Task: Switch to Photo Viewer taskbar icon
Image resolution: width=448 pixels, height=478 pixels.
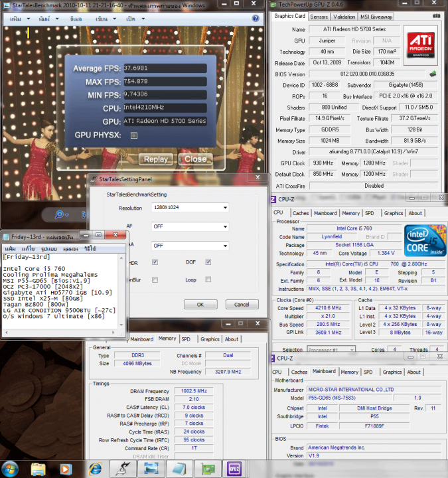Action: [151, 469]
